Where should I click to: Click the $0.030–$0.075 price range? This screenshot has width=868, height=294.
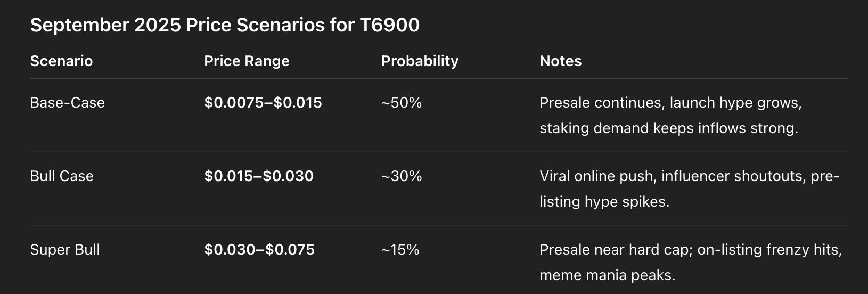259,249
